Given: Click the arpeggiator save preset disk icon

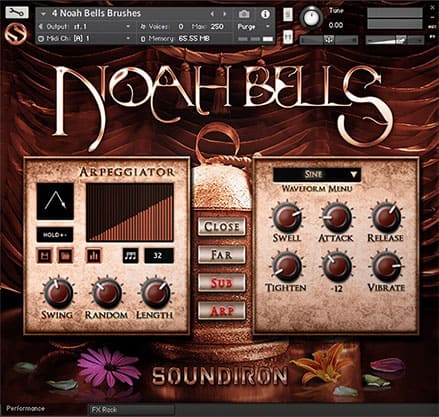Looking at the screenshot, I should (45, 256).
